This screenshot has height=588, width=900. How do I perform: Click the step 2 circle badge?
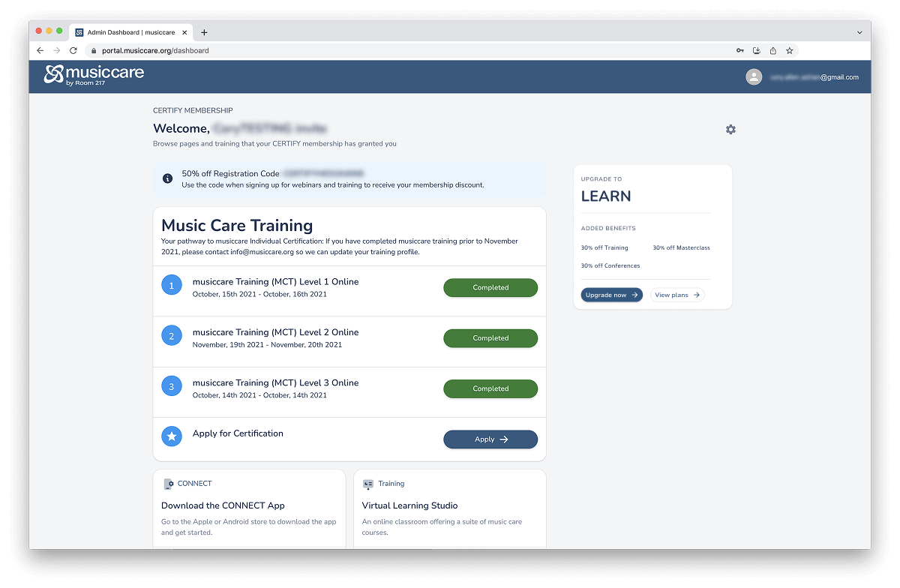(x=172, y=336)
